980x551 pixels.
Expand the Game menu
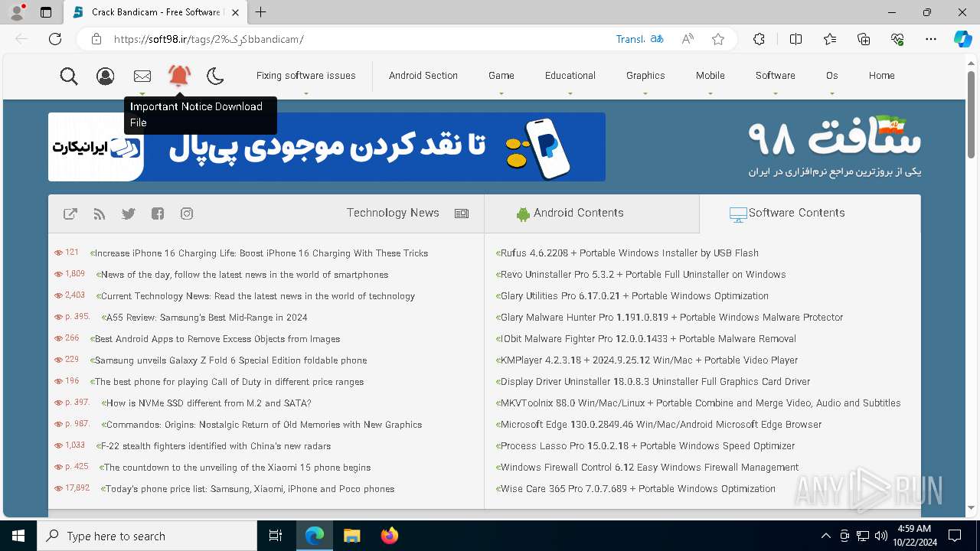(501, 76)
